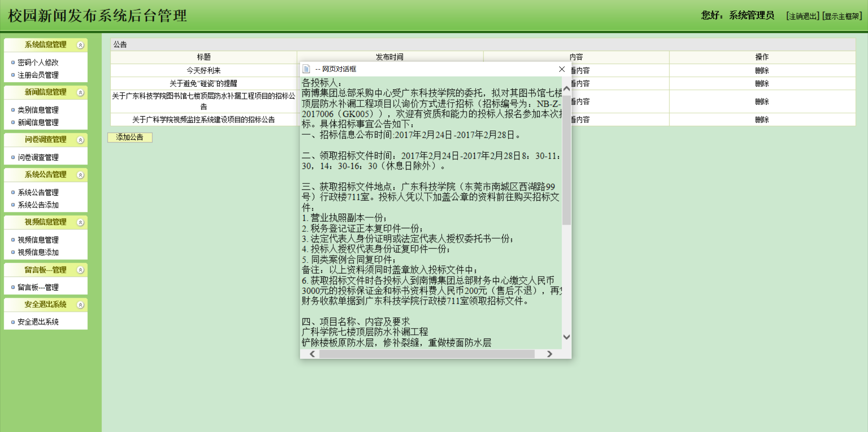Collapse the 系统公告管理 section chevron
868x432 pixels.
[80, 175]
